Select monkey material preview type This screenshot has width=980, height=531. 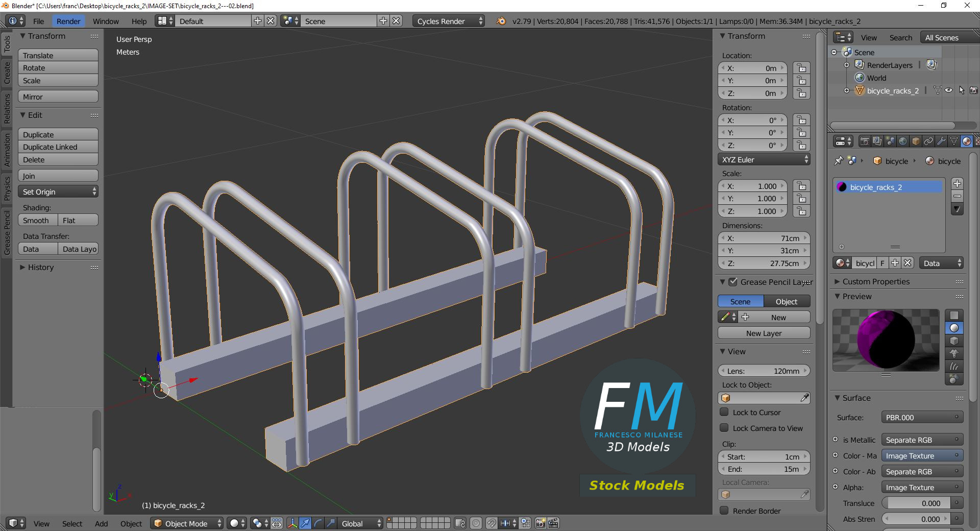coord(954,354)
